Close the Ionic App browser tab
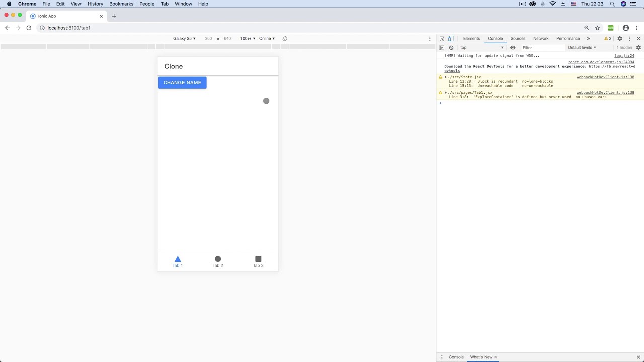 (101, 16)
